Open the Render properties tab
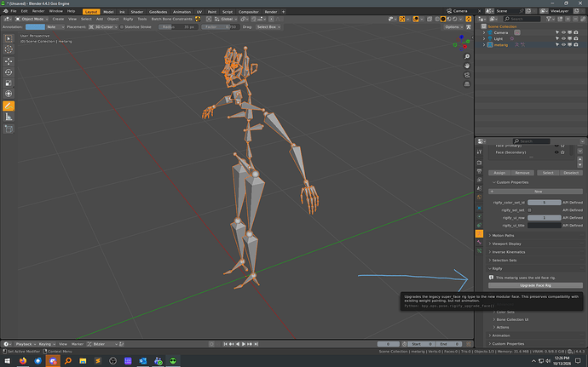This screenshot has width=588, height=367. point(479,163)
